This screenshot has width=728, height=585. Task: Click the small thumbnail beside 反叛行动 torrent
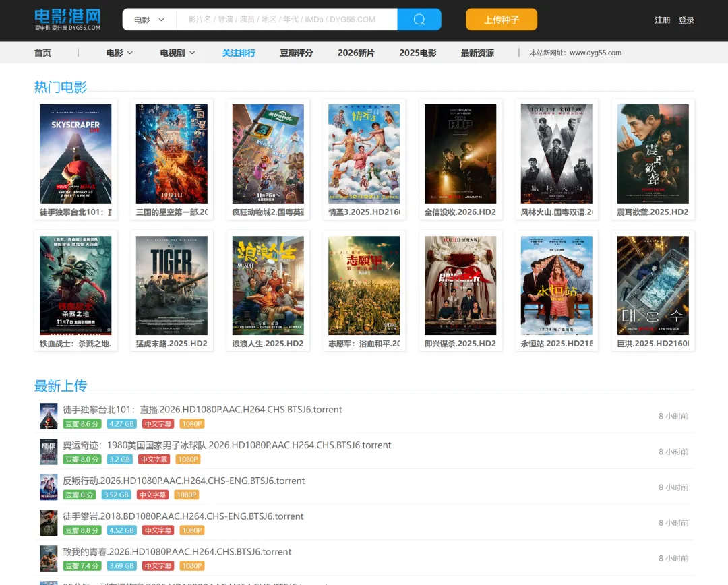49,487
